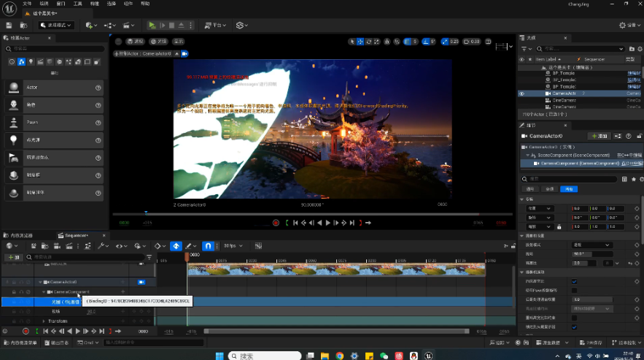Activate the viewport translate gizmo tool

360,42
